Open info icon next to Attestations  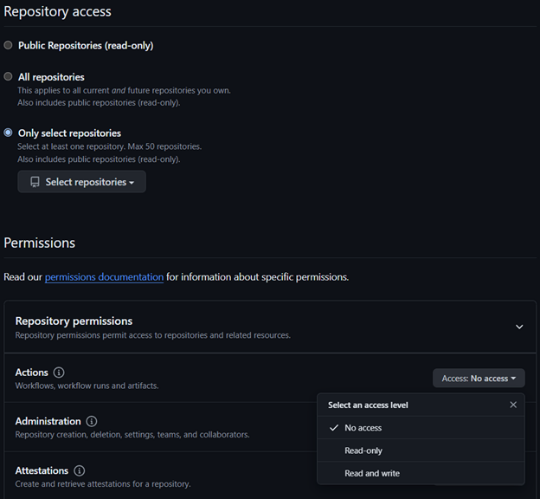click(79, 470)
